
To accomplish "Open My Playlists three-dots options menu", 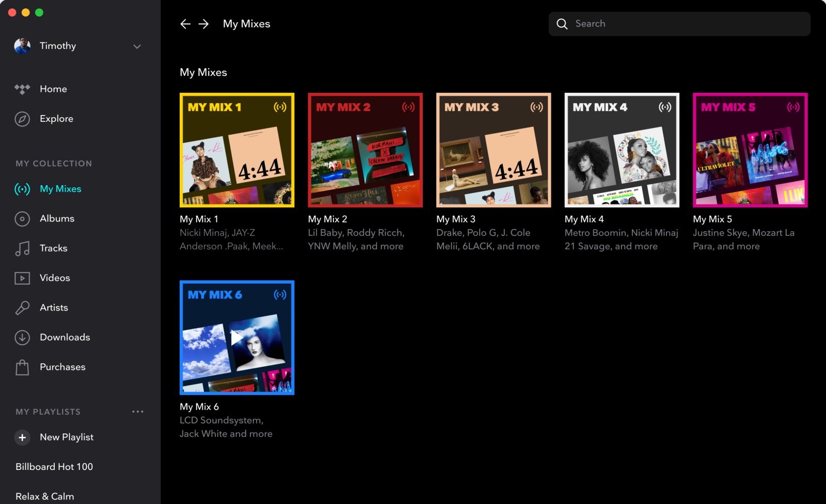I will tap(138, 412).
